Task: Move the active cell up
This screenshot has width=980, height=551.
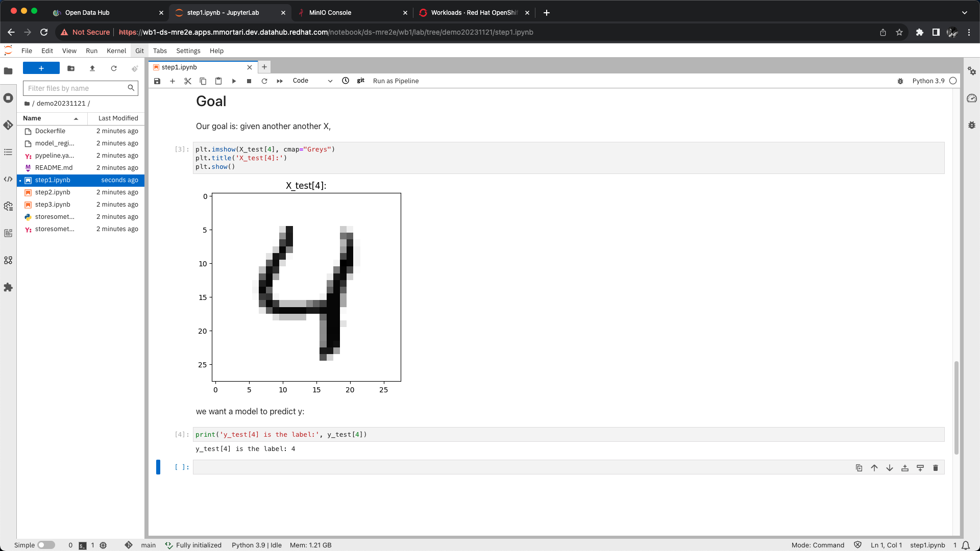Action: [x=874, y=468]
